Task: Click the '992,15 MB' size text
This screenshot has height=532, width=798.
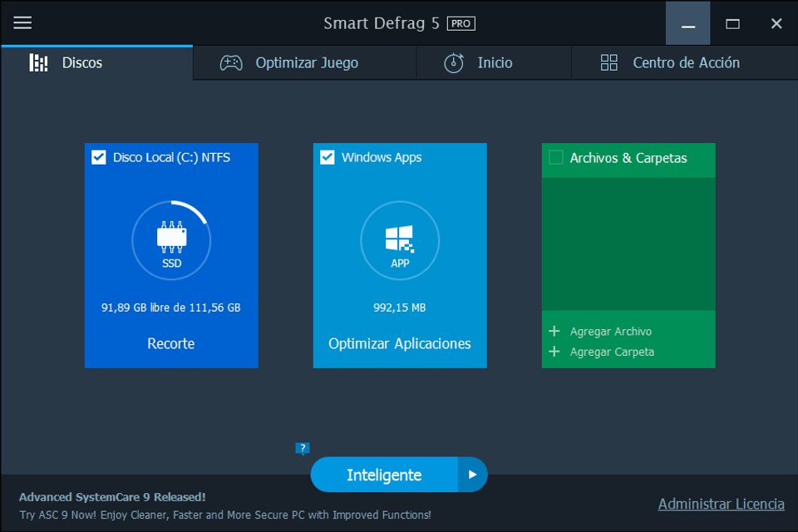Action: tap(400, 308)
